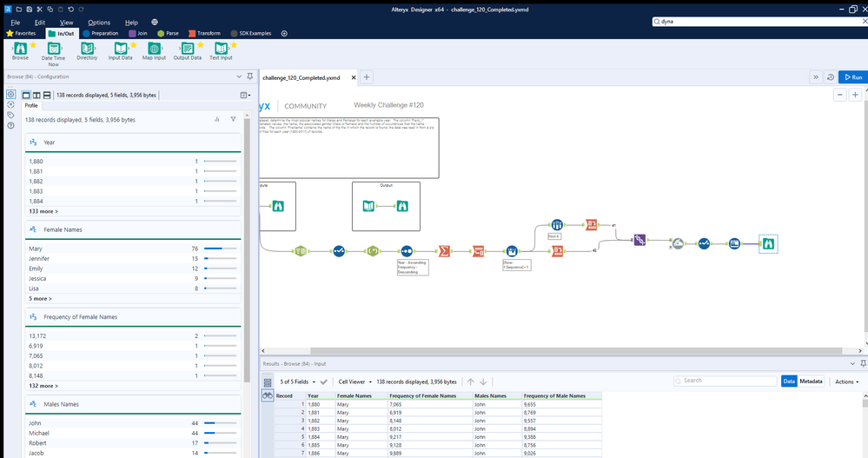This screenshot has width=868, height=458.
Task: Open the Results window chevron menu
Action: [852, 363]
